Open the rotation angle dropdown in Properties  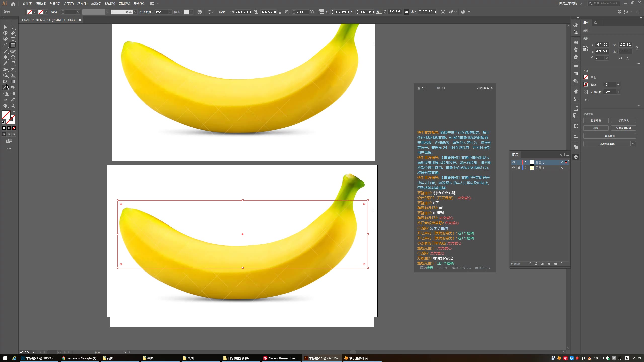click(x=607, y=58)
